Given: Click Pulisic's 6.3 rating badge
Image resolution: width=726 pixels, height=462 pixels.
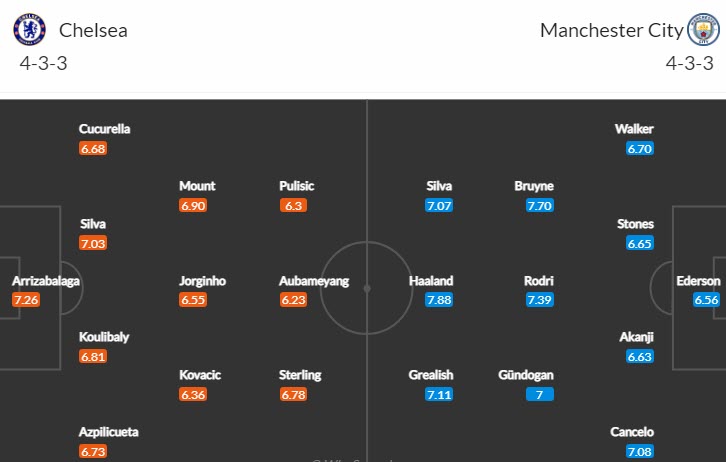Looking at the screenshot, I should [294, 205].
